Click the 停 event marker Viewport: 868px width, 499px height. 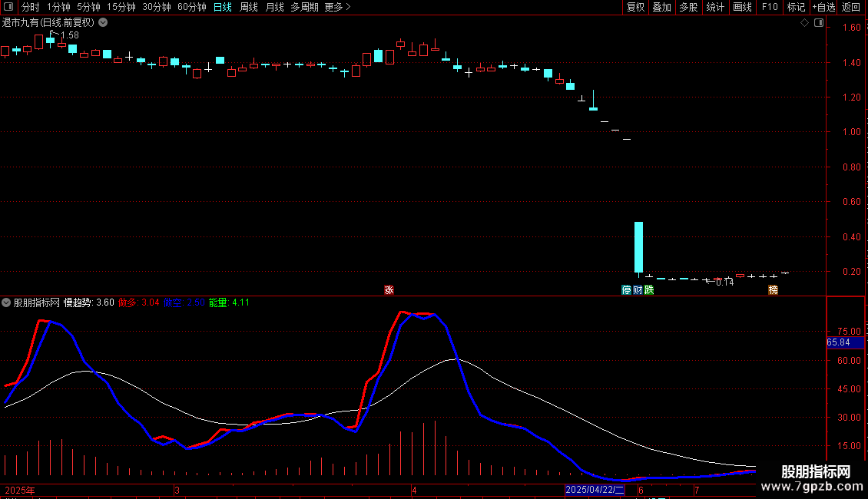click(x=626, y=290)
